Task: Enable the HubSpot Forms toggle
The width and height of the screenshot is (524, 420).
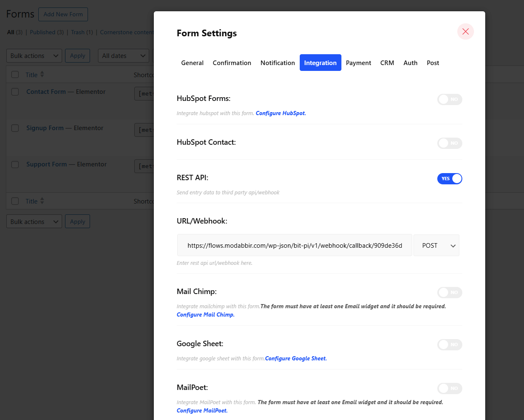Action: point(450,99)
